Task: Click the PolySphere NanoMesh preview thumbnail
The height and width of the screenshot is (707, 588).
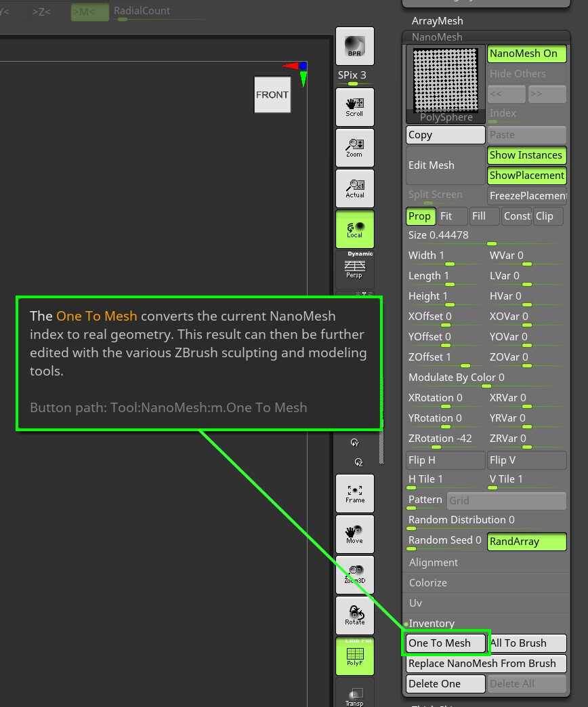Action: click(446, 84)
